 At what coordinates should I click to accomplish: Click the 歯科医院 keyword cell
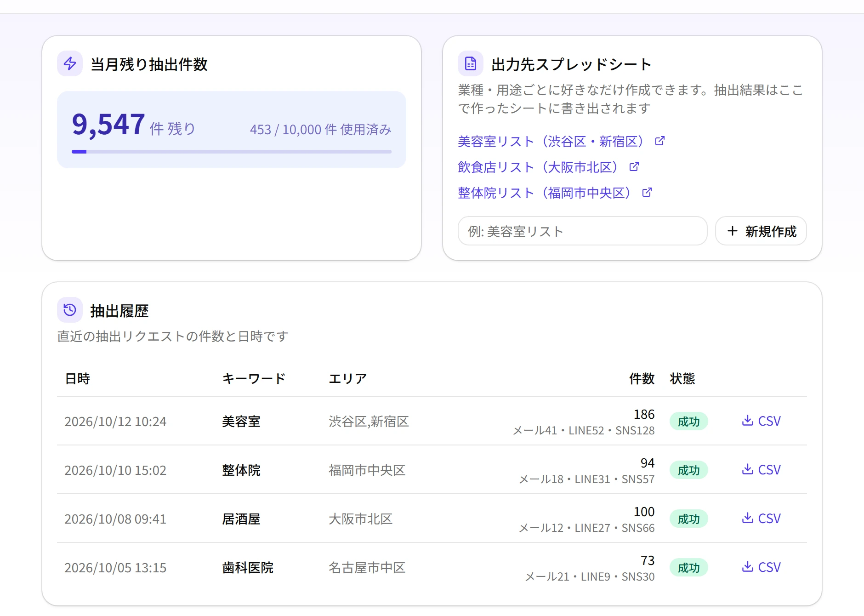248,568
